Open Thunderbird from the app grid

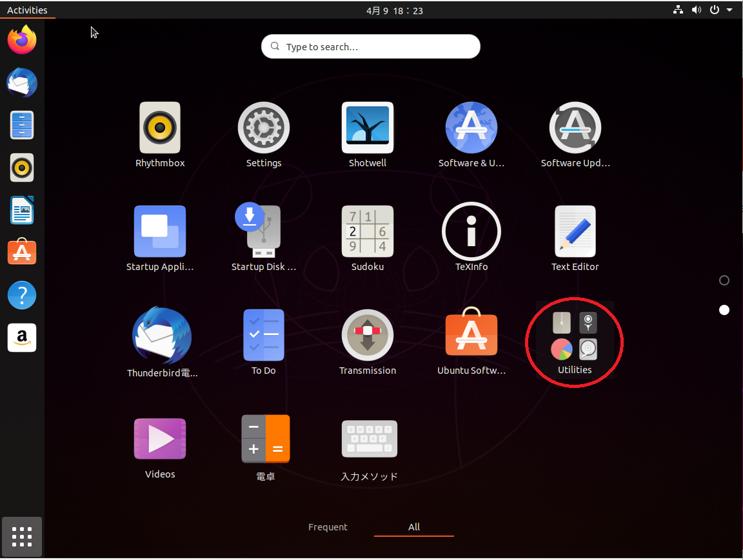162,342
